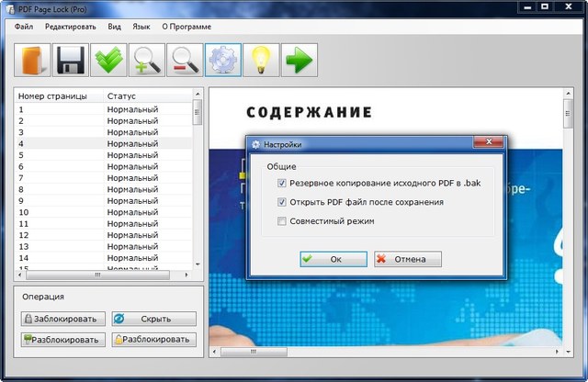Click the Скрыть operation button
Viewport: 588px width, 382px height.
[153, 319]
